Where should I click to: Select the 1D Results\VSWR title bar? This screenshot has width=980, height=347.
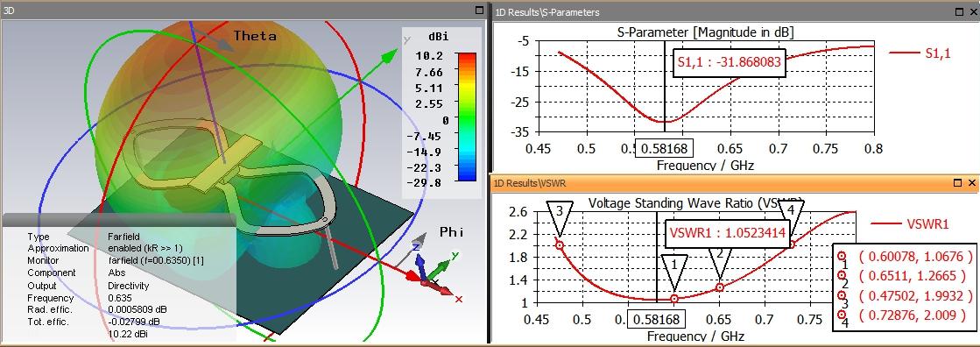click(735, 183)
